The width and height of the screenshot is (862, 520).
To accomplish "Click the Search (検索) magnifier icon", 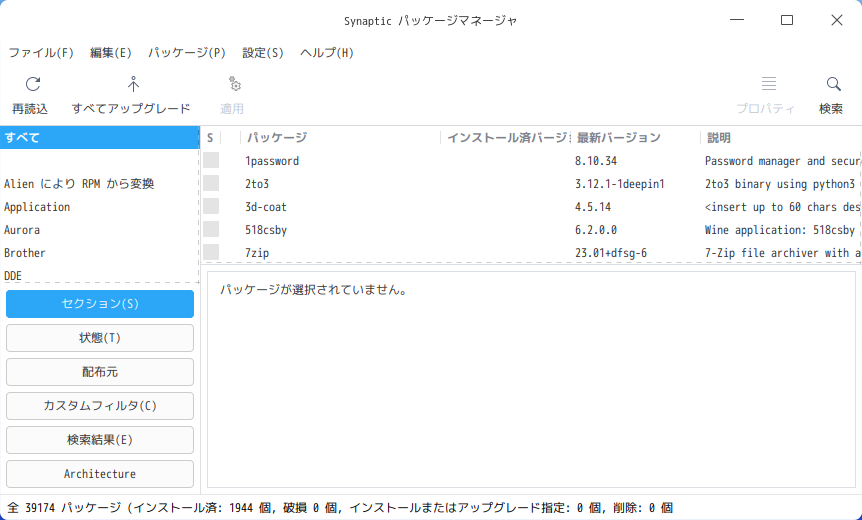I will (x=833, y=84).
